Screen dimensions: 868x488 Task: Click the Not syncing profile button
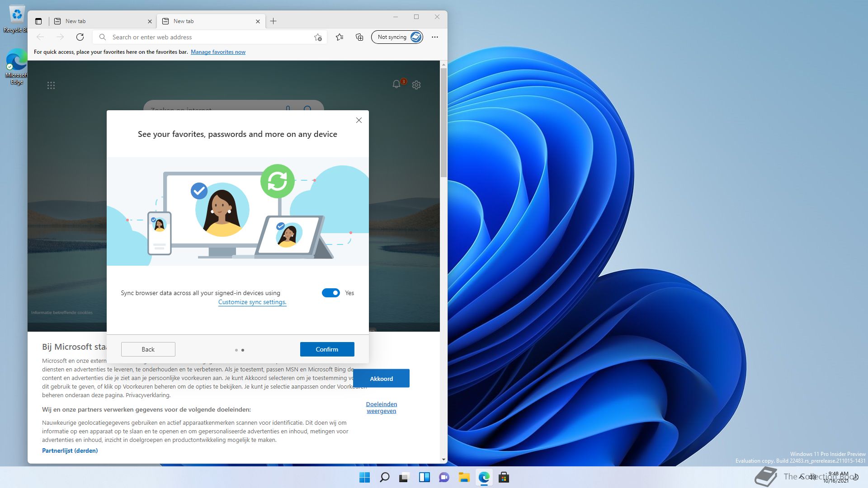397,37
